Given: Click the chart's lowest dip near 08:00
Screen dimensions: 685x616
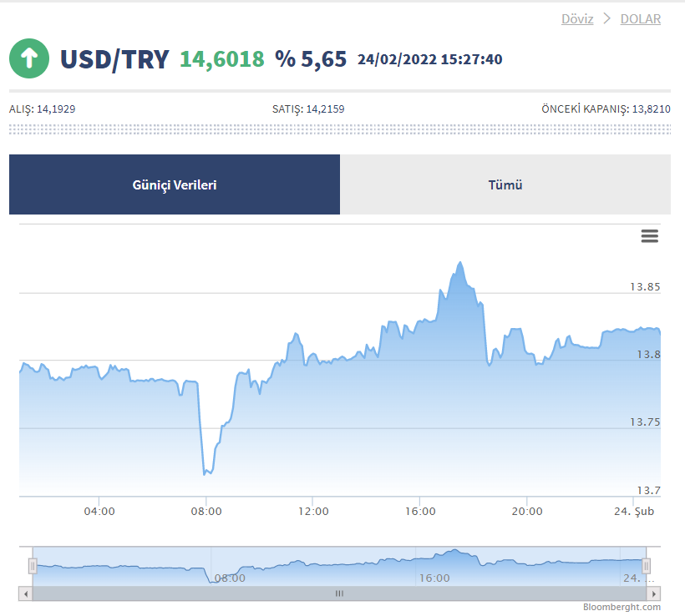Looking at the screenshot, I should click(x=205, y=473).
